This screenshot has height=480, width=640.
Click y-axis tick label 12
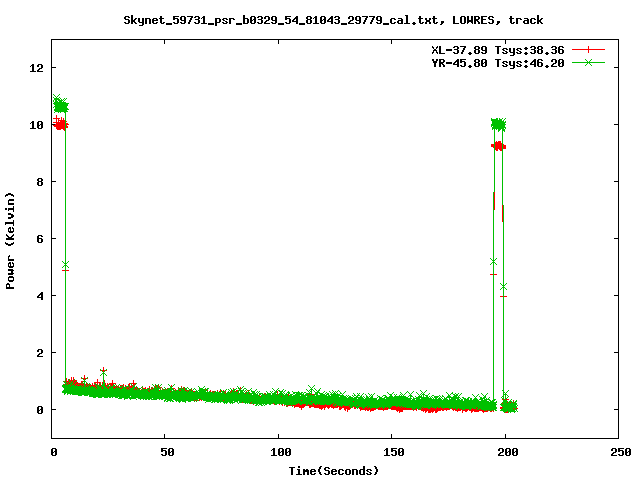pos(36,68)
